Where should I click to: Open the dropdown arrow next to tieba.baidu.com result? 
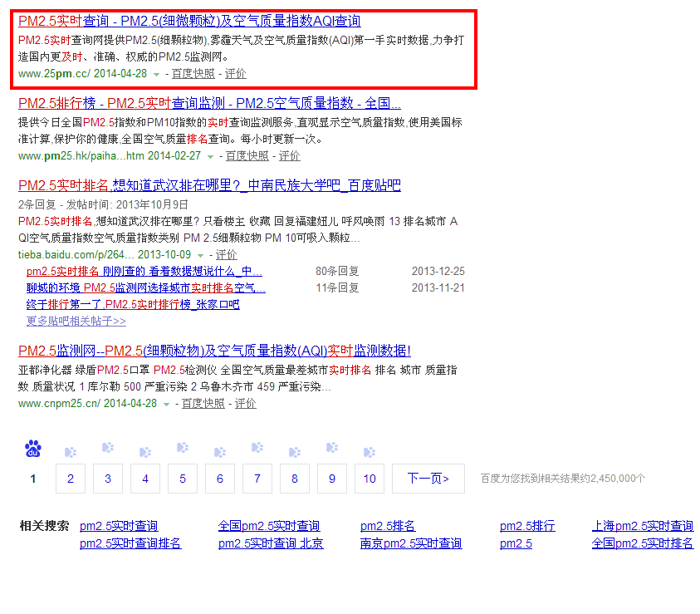200,255
